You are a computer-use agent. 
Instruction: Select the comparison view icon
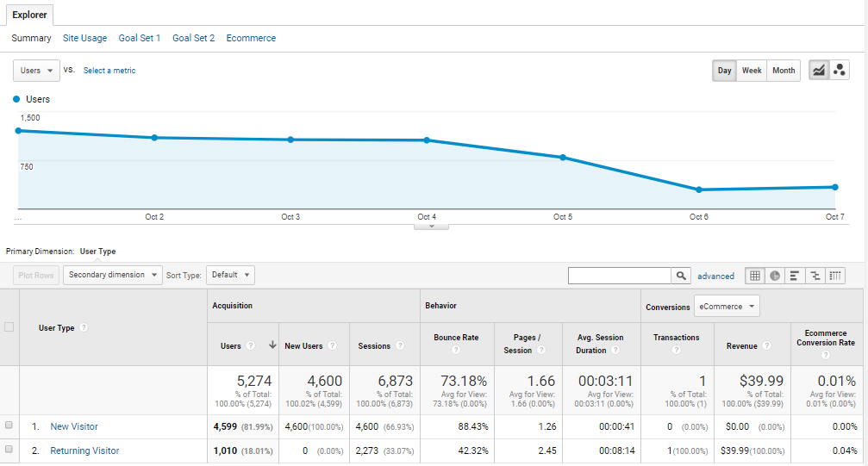(815, 276)
